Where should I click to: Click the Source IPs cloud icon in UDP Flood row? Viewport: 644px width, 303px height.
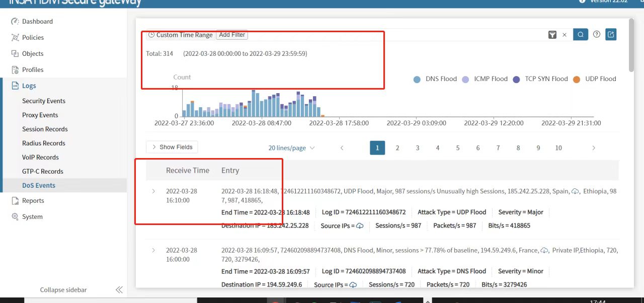pos(360,226)
